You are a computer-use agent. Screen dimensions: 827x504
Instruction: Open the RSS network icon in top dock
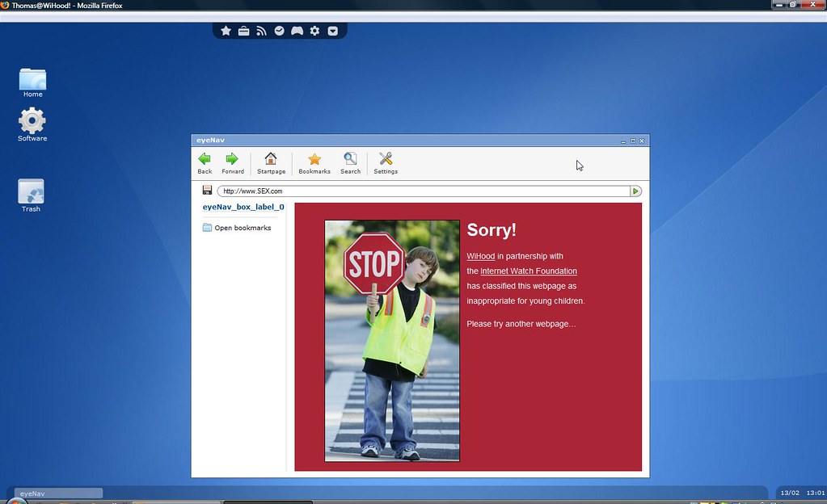tap(262, 31)
